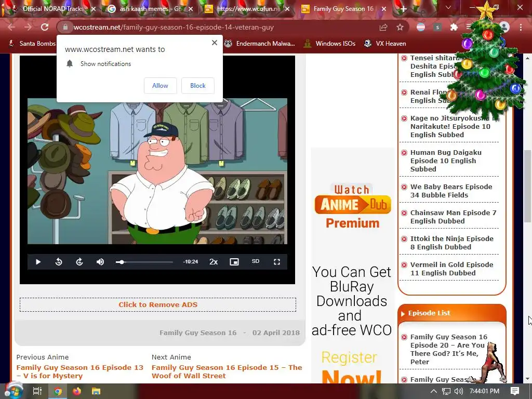
Task: Open VX Heaven bookmark
Action: click(x=385, y=44)
